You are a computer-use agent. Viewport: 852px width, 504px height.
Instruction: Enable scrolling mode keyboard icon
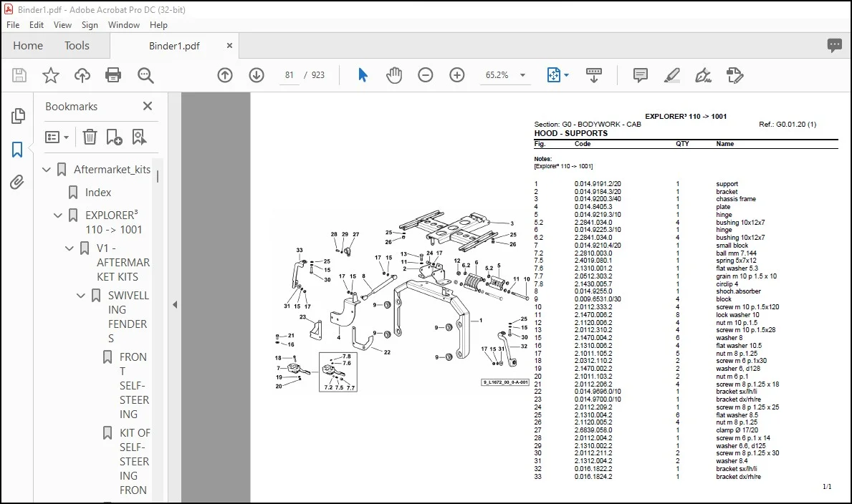(x=594, y=75)
